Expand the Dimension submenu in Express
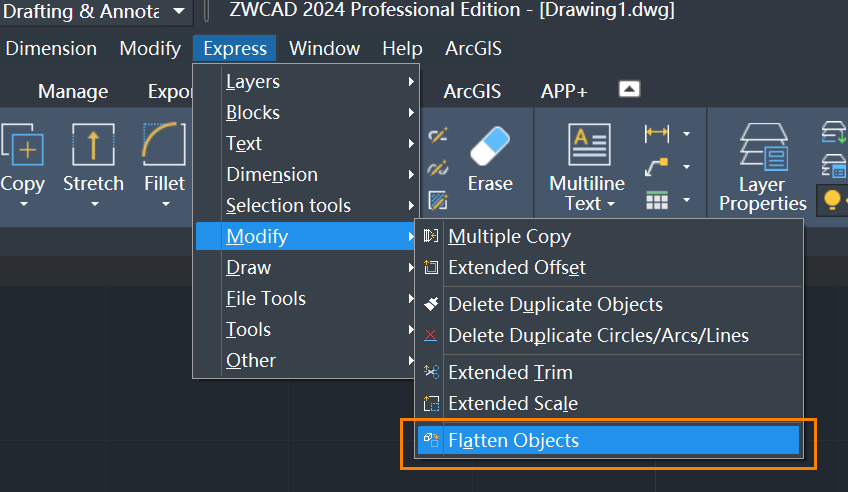Screen dimensions: 848x492 pos(306,174)
